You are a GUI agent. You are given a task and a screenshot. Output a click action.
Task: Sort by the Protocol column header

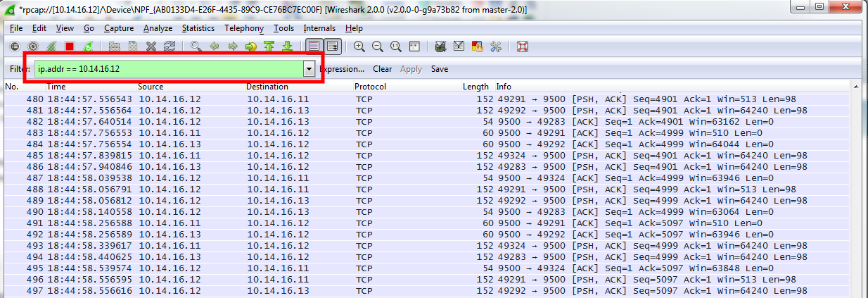point(407,87)
